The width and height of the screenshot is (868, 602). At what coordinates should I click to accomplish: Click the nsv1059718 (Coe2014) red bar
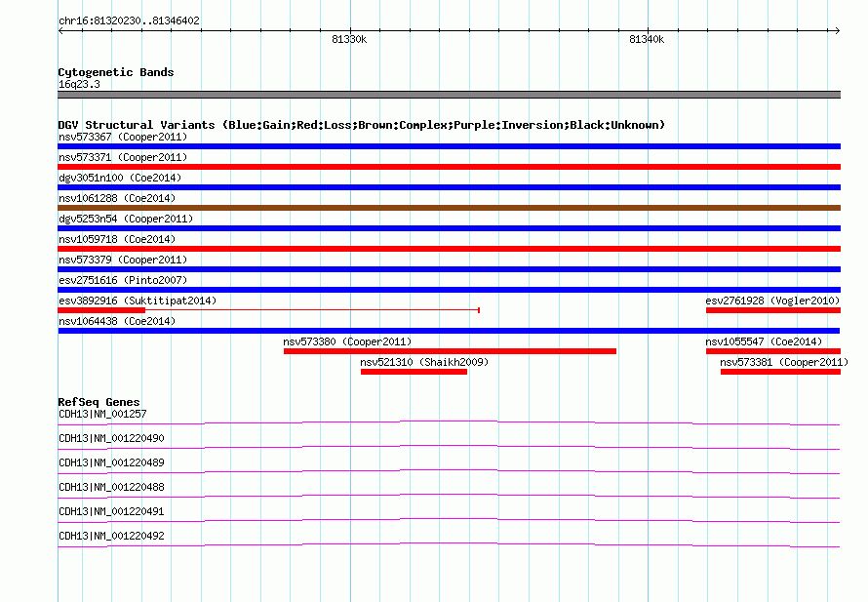pyautogui.click(x=449, y=249)
